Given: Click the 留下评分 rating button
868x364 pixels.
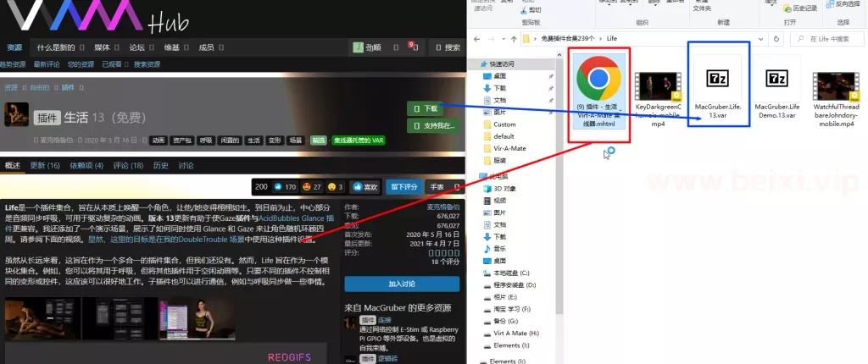Looking at the screenshot, I should 404,187.
